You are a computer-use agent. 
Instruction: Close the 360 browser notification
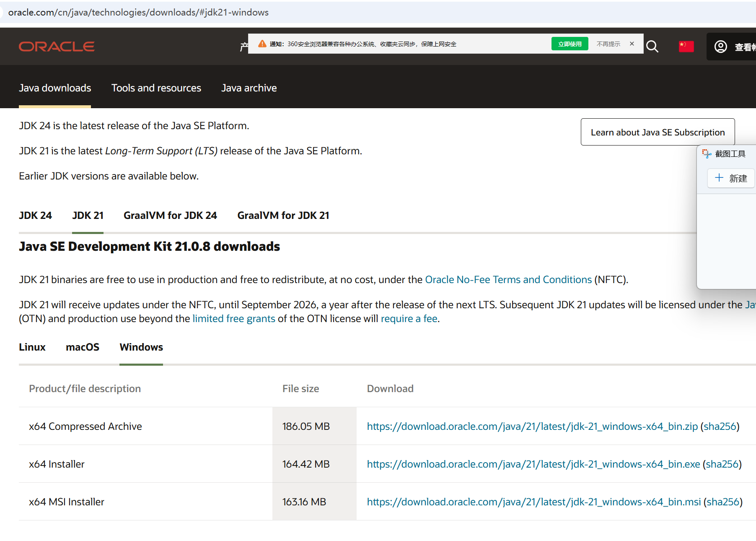632,44
